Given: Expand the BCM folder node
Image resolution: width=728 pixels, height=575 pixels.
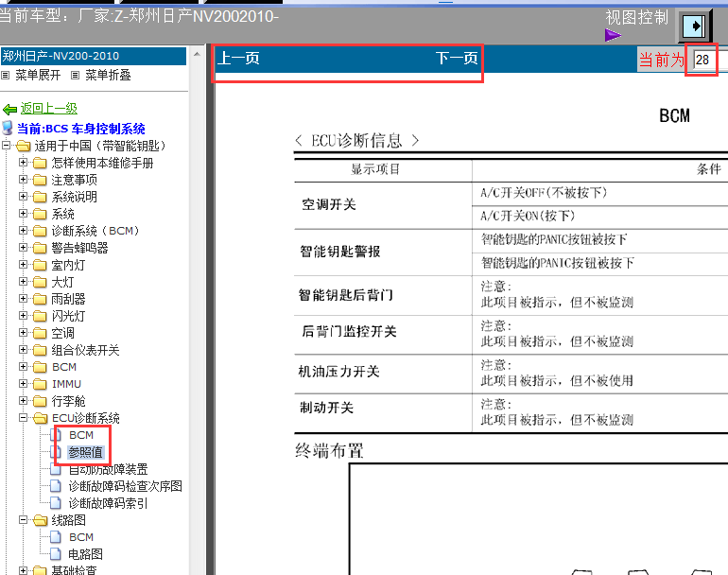Looking at the screenshot, I should pyautogui.click(x=23, y=367).
